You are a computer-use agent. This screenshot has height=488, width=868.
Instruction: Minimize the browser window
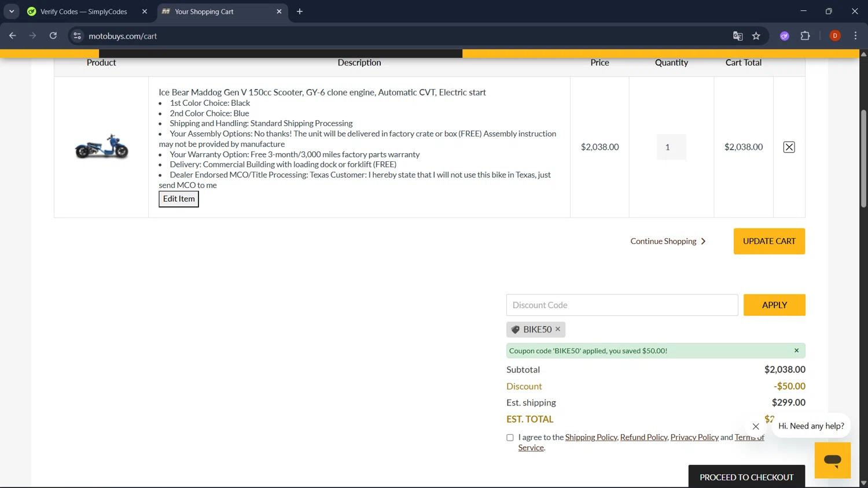[x=803, y=12]
